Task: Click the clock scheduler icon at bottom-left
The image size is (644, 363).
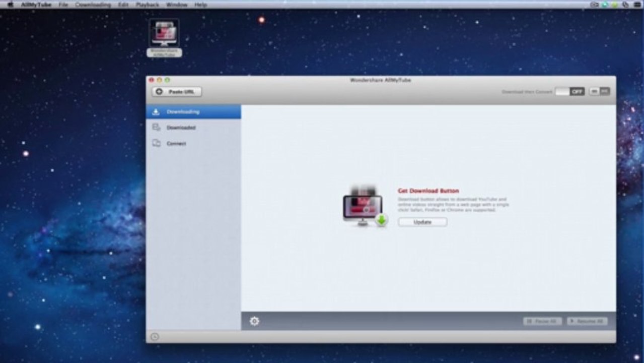Action: pyautogui.click(x=155, y=337)
